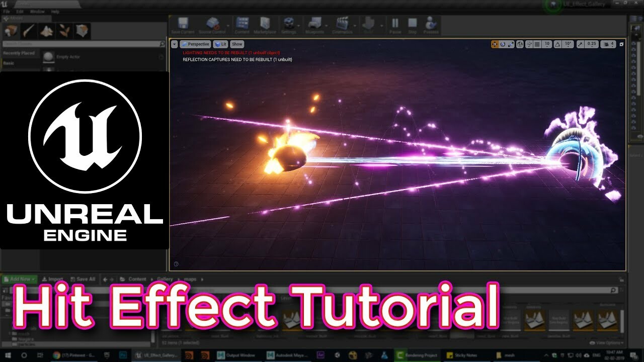Image resolution: width=644 pixels, height=362 pixels.
Task: Maximize or restore the viewport
Action: coord(621,44)
